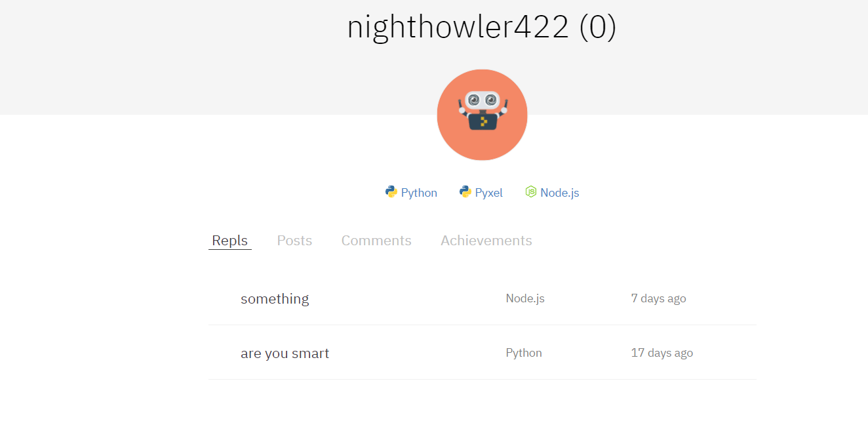
Task: Click the (0) score next to username
Action: 598,27
